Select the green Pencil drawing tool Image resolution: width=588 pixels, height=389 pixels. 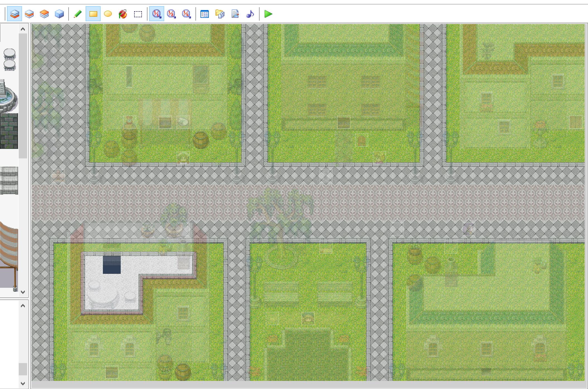pyautogui.click(x=78, y=14)
